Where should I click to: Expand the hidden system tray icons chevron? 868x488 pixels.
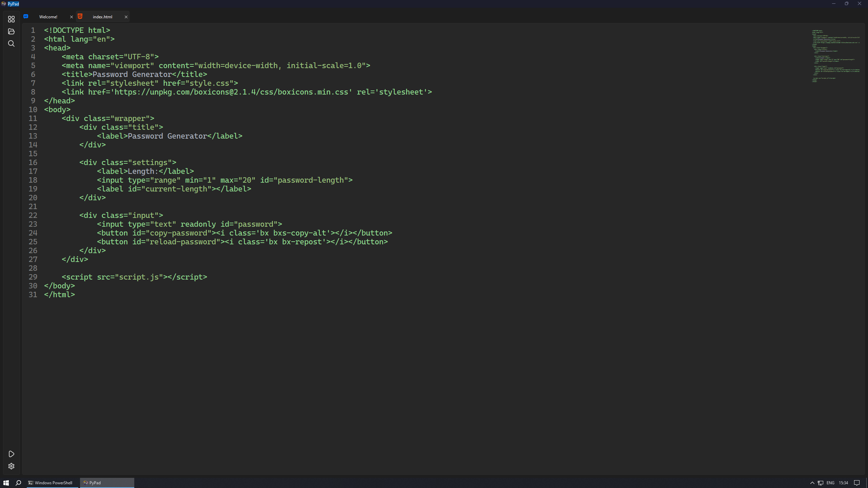point(812,483)
